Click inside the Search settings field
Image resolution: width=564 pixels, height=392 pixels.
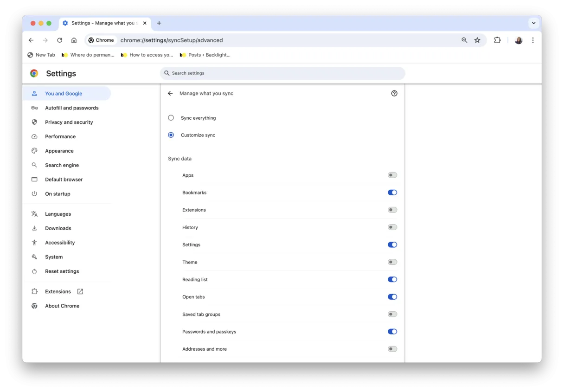(282, 73)
